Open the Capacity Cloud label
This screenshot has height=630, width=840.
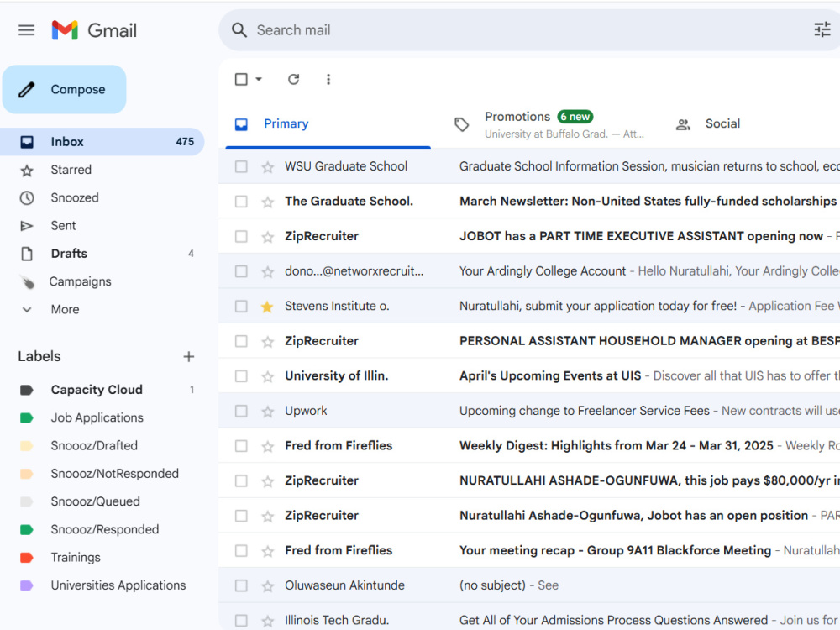pos(97,390)
